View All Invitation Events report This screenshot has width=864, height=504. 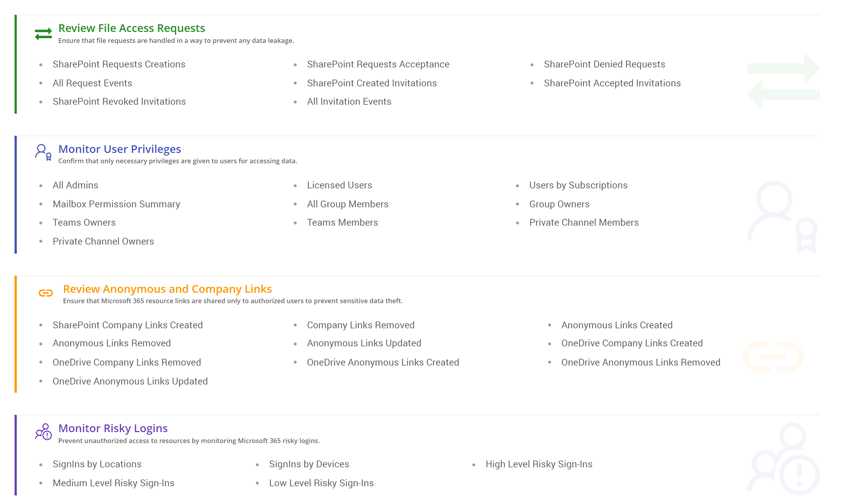349,102
